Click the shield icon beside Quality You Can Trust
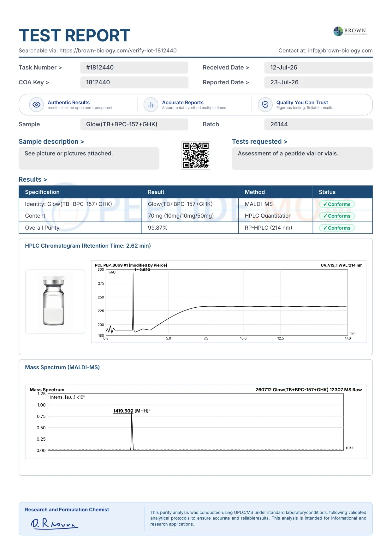Image resolution: width=392 pixels, height=554 pixels. click(265, 105)
